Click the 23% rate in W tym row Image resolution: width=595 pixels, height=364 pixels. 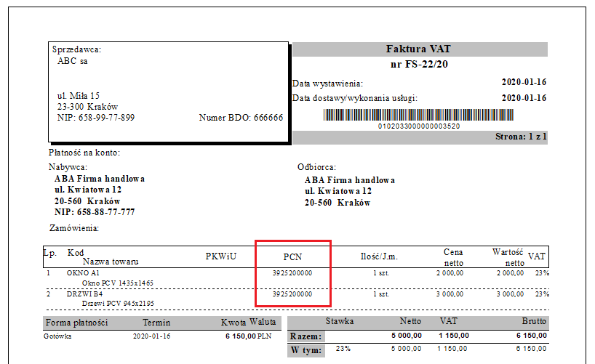[x=343, y=349]
